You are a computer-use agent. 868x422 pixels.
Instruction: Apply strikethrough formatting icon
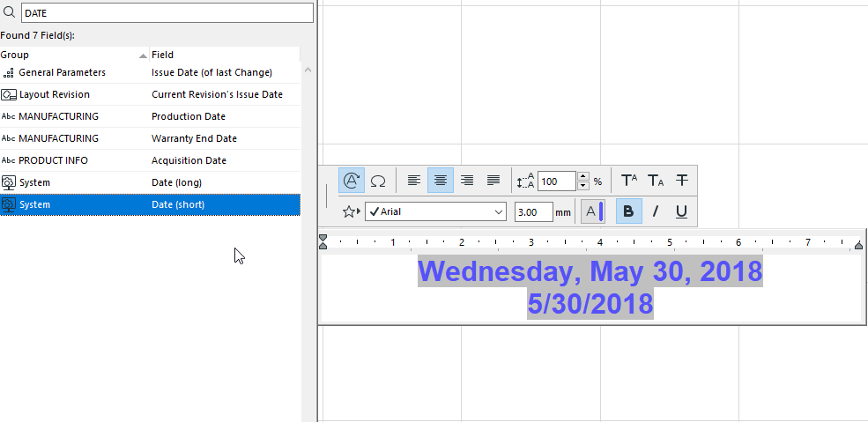point(682,181)
